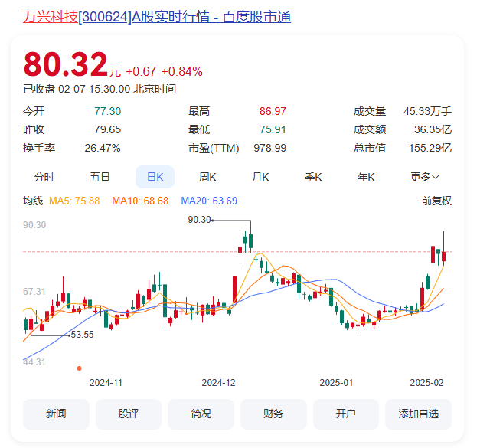The image size is (503, 448).
Task: Click the 市盈(TTM) value 978.99
Action: pyautogui.click(x=269, y=148)
